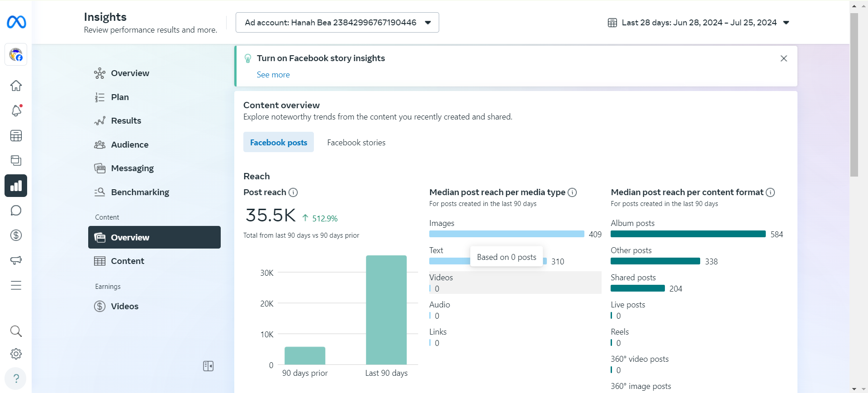868x393 pixels.
Task: Expand the All tools hamburger menu
Action: click(x=16, y=285)
